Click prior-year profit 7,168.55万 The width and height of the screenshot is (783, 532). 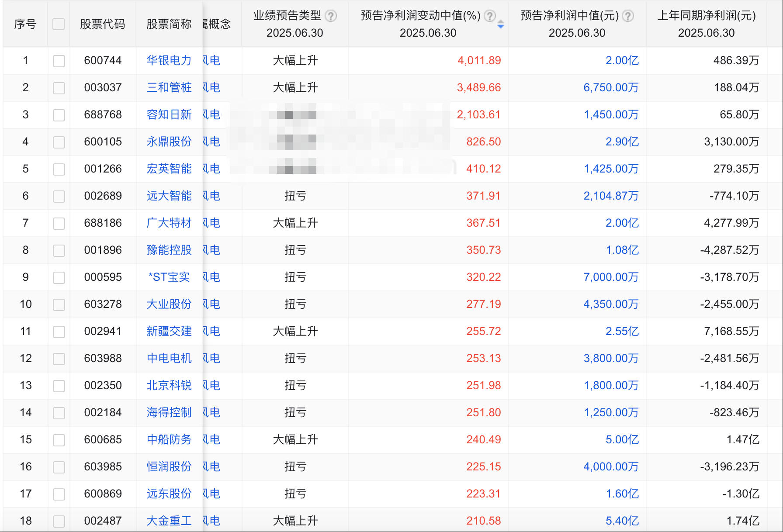pyautogui.click(x=731, y=331)
